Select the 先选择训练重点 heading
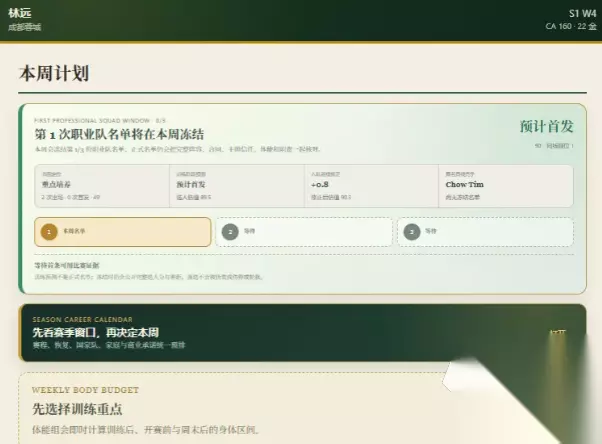This screenshot has width=602, height=444. tap(77, 409)
